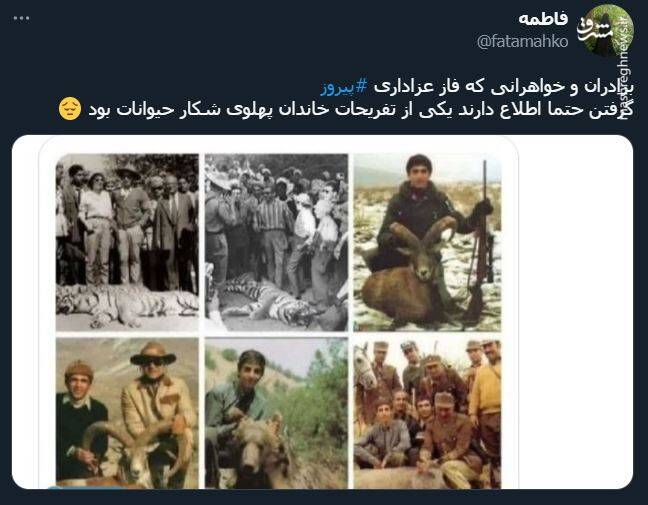Image resolution: width=648 pixels, height=505 pixels.
Task: Click the pensive face emoji
Action: pos(69,109)
